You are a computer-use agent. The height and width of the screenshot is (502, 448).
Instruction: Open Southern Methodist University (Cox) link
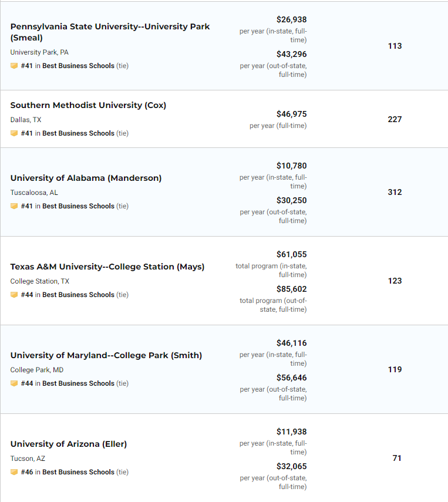pyautogui.click(x=88, y=105)
